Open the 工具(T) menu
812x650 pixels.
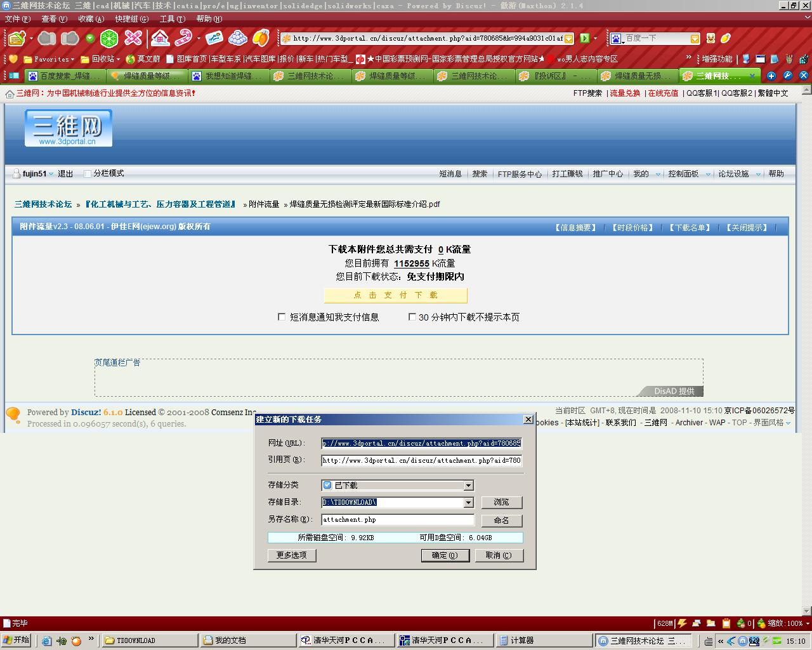click(x=173, y=19)
